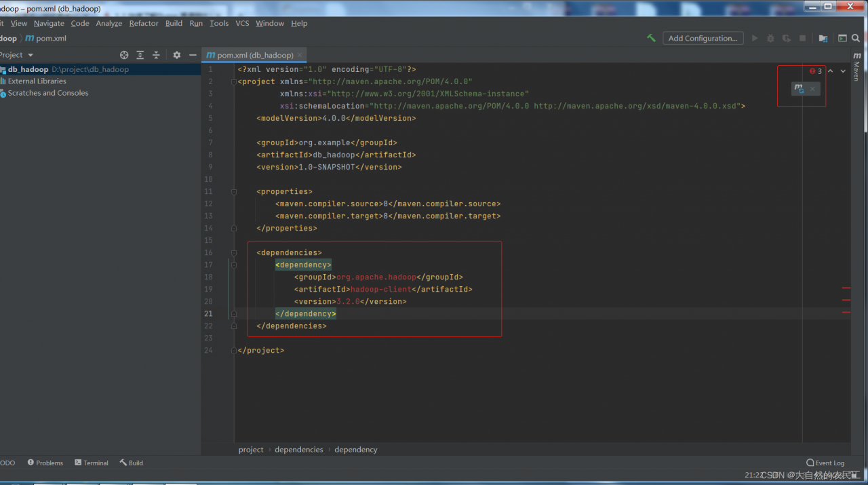Open the Refactor menu
Screen dimensions: 868x485
(144, 23)
